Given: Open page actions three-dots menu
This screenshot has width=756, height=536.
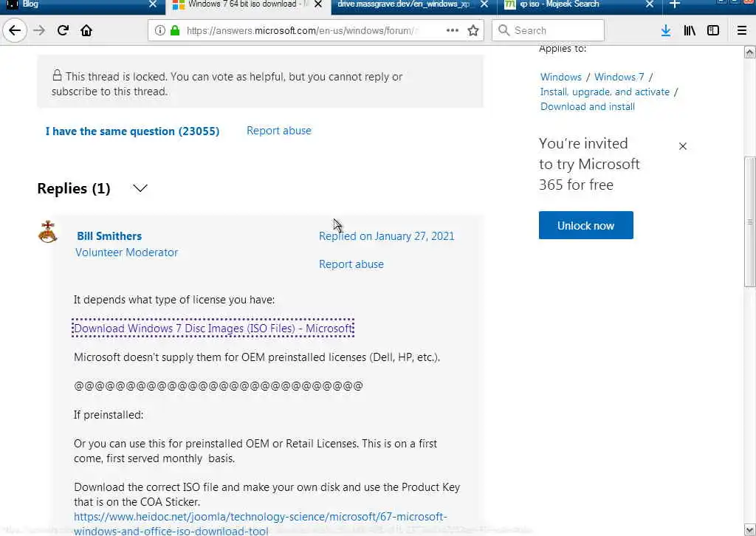Looking at the screenshot, I should (453, 30).
